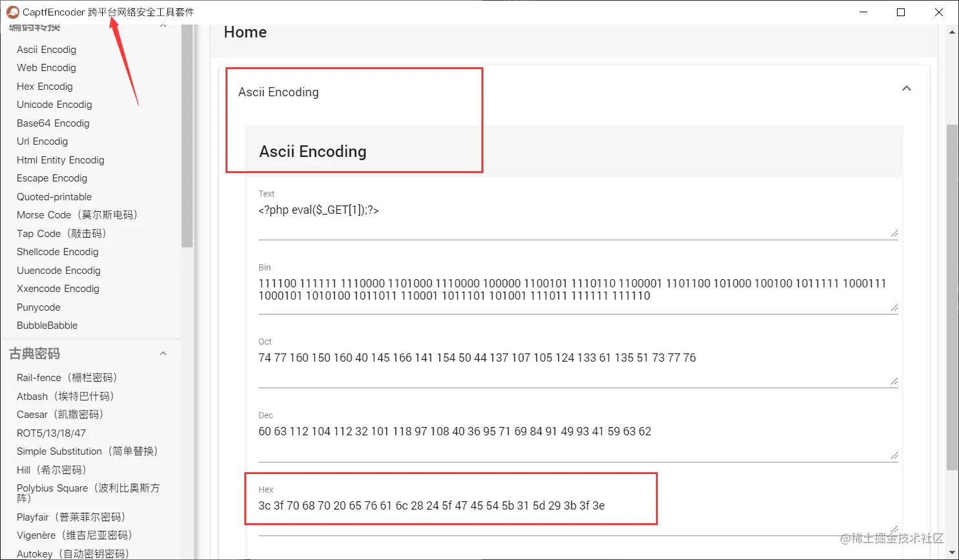
Task: Select Autokey cipher entry
Action: point(73,554)
